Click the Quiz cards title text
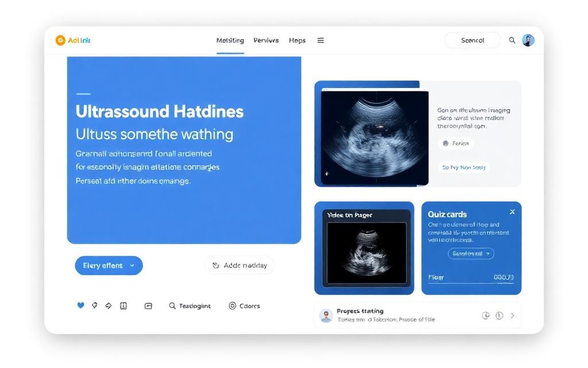This screenshot has width=588, height=368. click(447, 214)
